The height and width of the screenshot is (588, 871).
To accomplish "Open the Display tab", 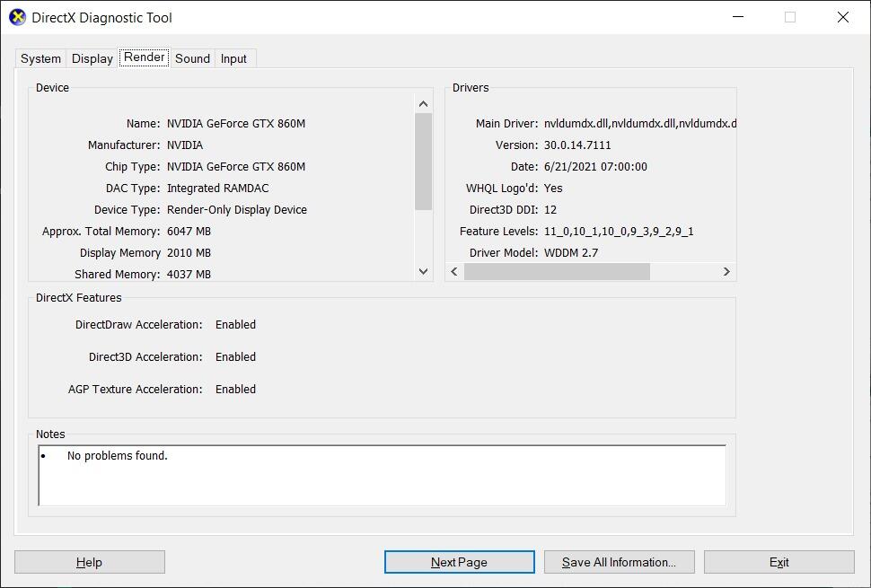I will [x=92, y=58].
